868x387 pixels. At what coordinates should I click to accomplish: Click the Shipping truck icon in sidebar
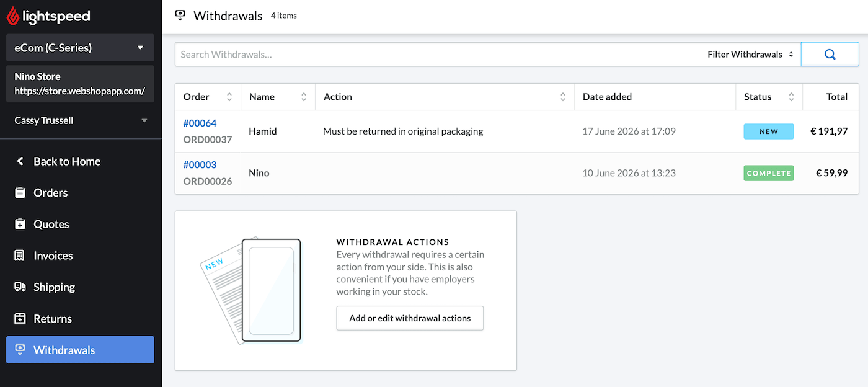[x=20, y=287]
